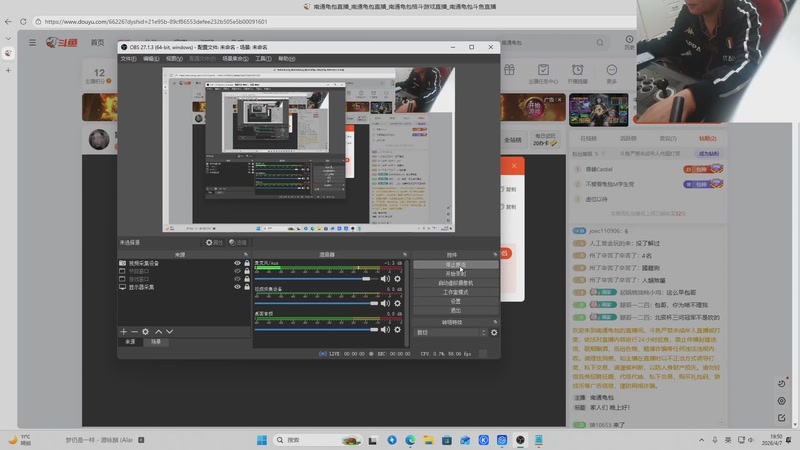Pop out the 控件 dock panel
The image size is (800, 450).
495,254
